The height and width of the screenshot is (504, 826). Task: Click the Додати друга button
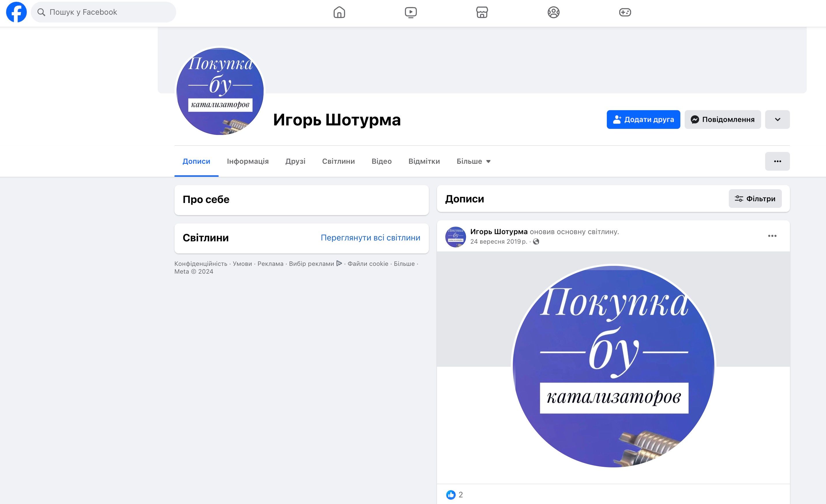pyautogui.click(x=643, y=119)
